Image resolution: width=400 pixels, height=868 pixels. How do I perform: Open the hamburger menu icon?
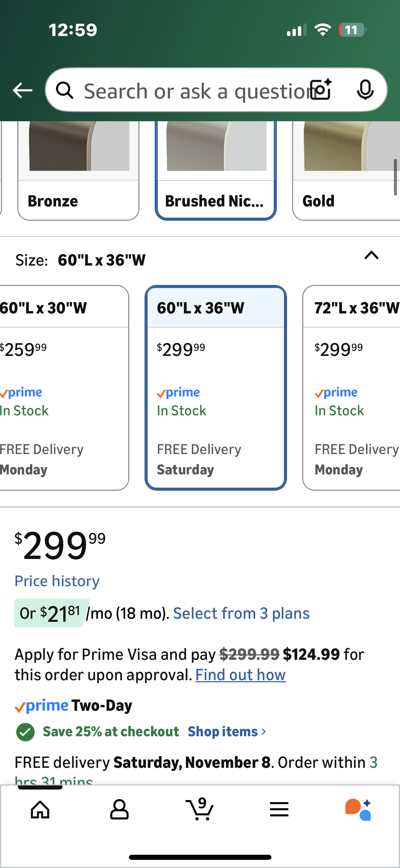click(279, 810)
